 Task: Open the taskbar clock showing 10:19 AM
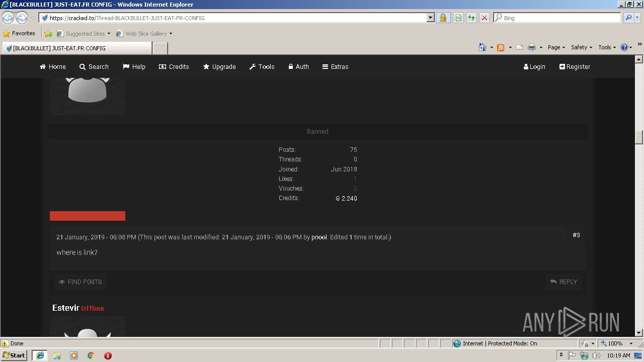pos(618,355)
